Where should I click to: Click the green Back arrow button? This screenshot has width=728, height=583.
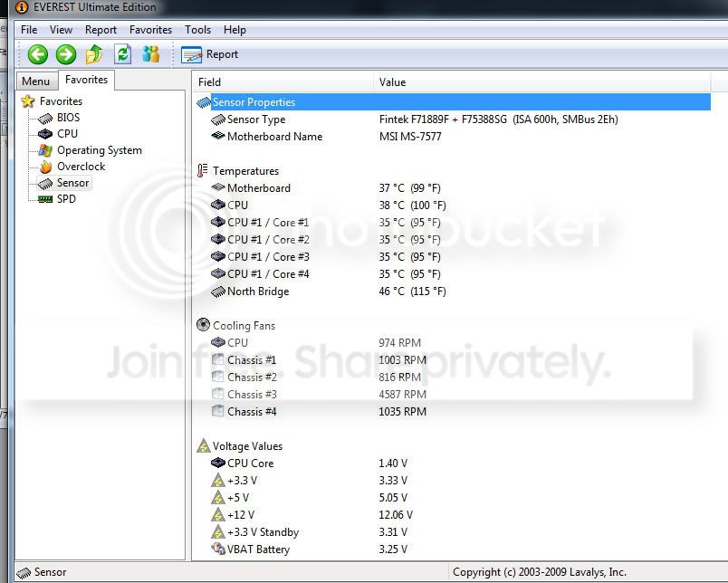coord(38,54)
